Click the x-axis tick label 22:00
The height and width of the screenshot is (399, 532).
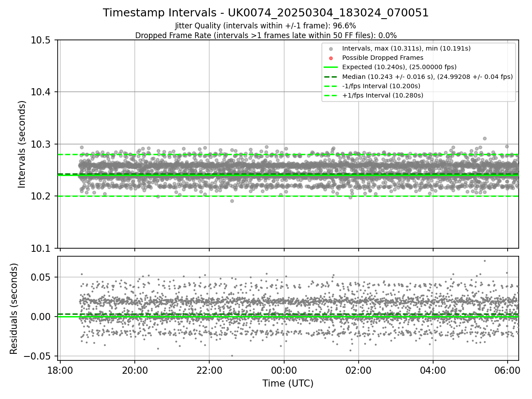(209, 370)
